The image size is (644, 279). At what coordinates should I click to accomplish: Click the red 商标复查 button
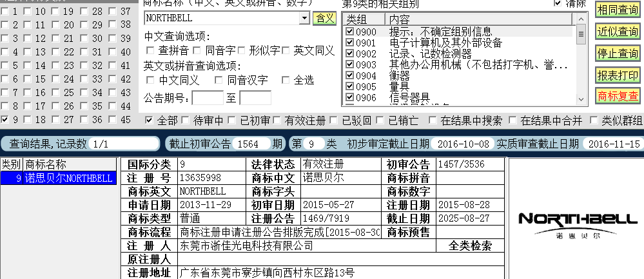(x=618, y=96)
